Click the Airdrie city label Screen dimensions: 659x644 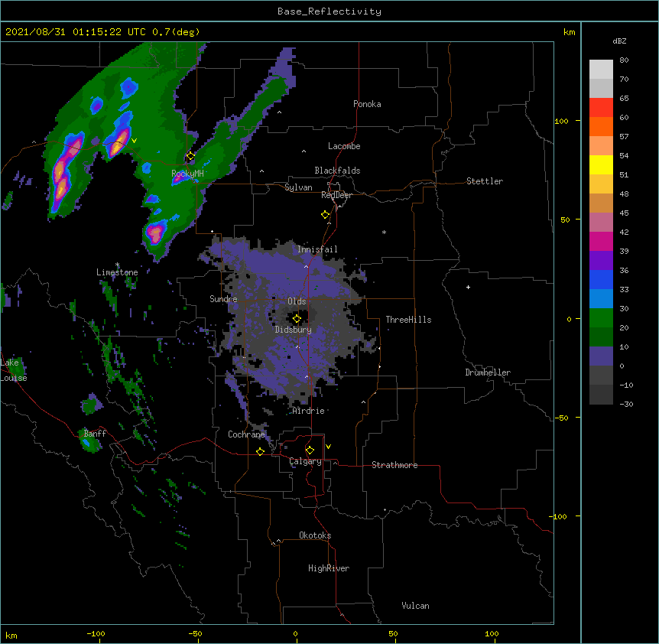pos(309,411)
